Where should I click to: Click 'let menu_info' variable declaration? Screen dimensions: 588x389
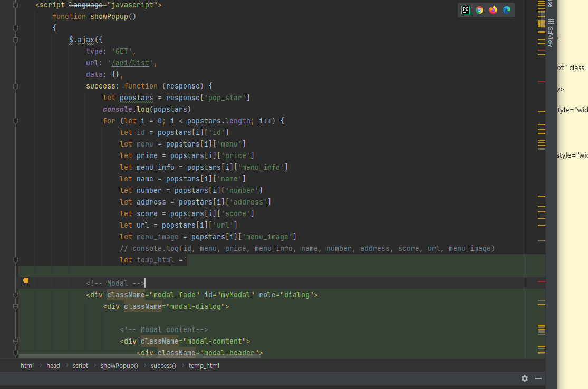click(x=204, y=168)
